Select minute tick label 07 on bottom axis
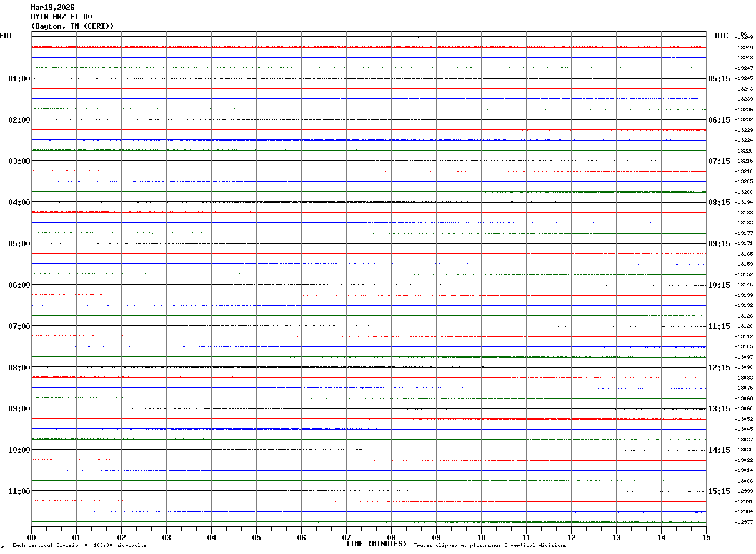This screenshot has height=554, width=756. (346, 537)
